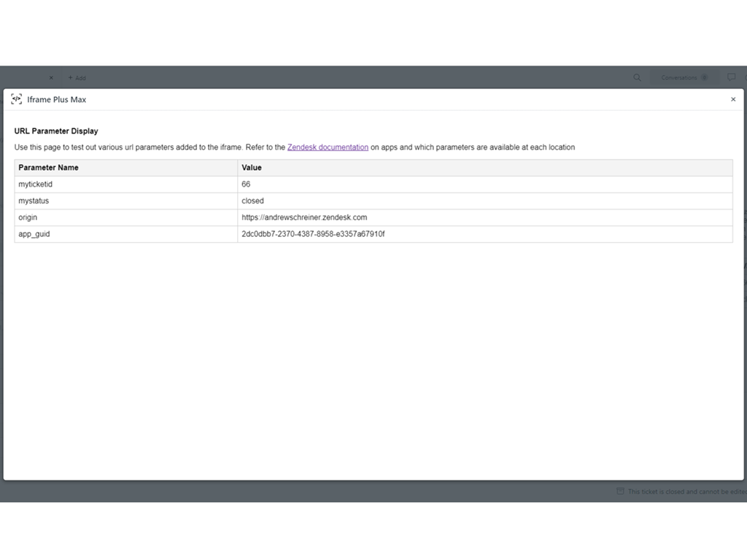Screen dimensions: 747x560
Task: Click the origin parameter name cell
Action: pyautogui.click(x=28, y=217)
